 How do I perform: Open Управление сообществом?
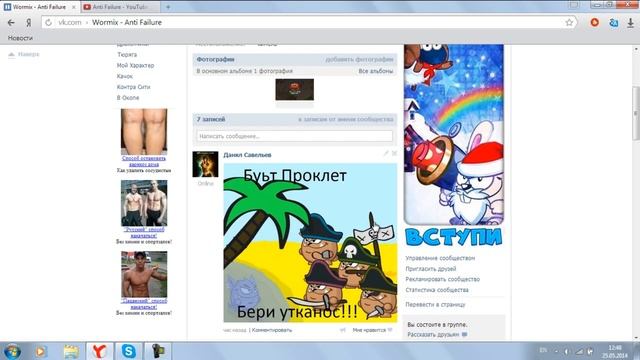440,258
